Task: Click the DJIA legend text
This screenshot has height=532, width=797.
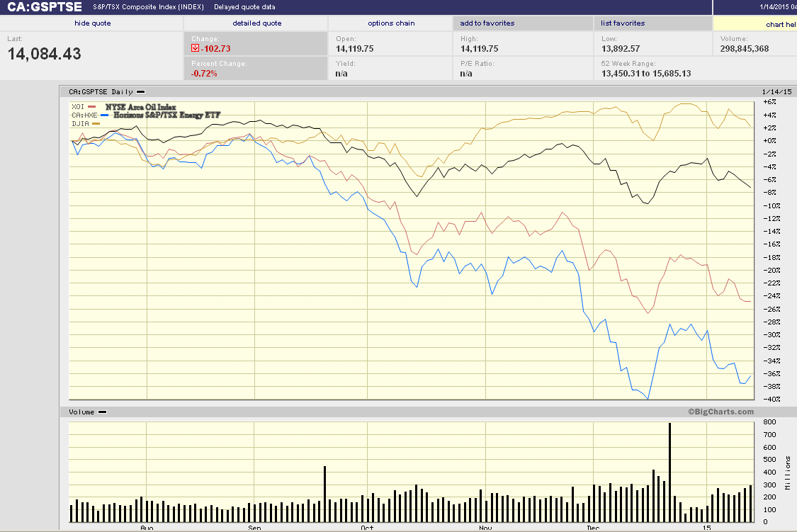Action: point(80,123)
